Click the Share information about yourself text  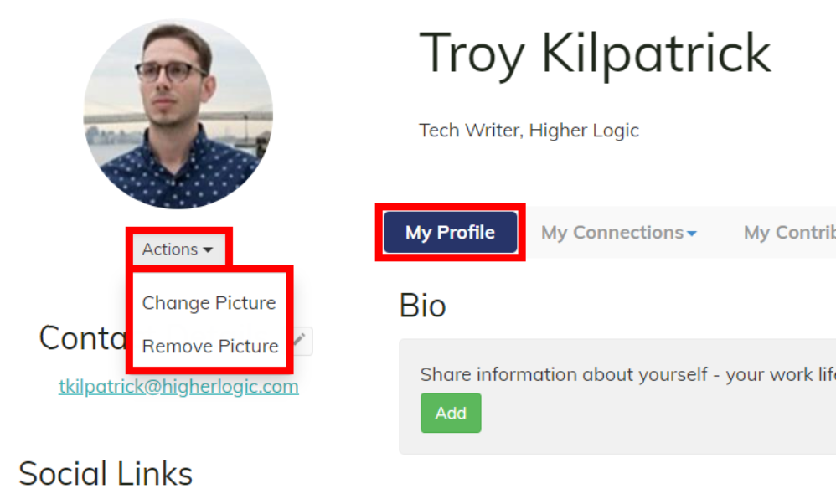point(627,374)
